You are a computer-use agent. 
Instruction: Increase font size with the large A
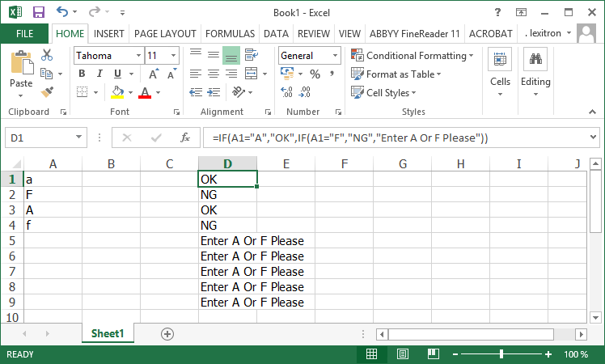pos(154,74)
